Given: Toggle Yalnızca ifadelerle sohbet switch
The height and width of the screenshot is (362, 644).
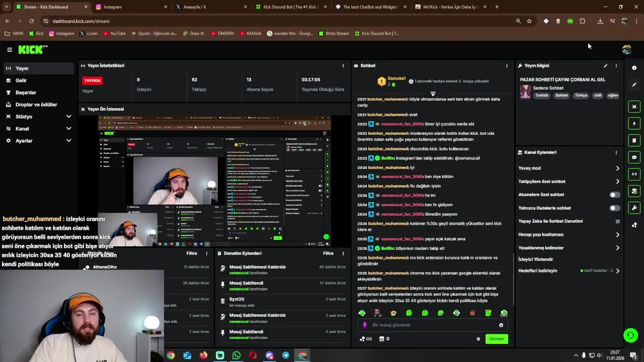Looking at the screenshot, I should coord(614,208).
